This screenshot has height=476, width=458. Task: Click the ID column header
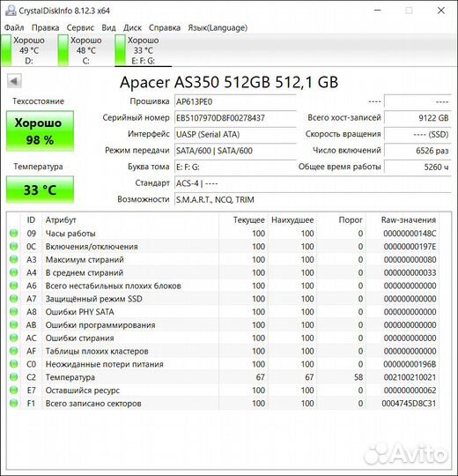click(x=31, y=219)
